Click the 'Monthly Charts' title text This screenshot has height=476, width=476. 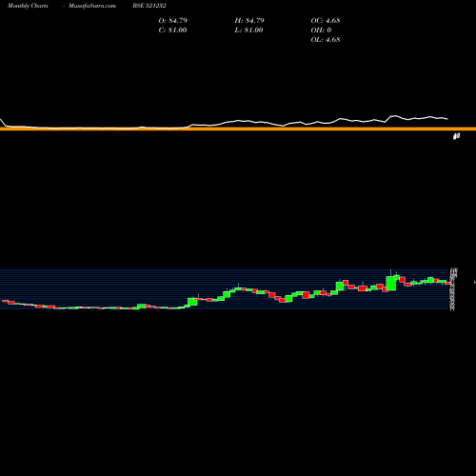pos(28,6)
